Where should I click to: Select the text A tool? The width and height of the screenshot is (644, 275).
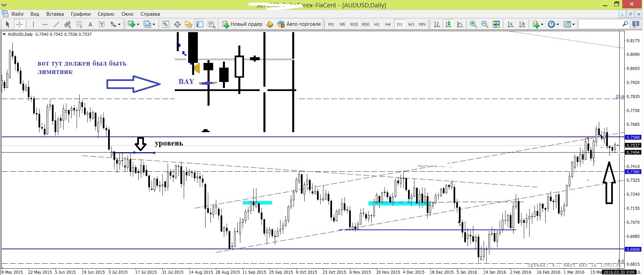pyautogui.click(x=90, y=24)
